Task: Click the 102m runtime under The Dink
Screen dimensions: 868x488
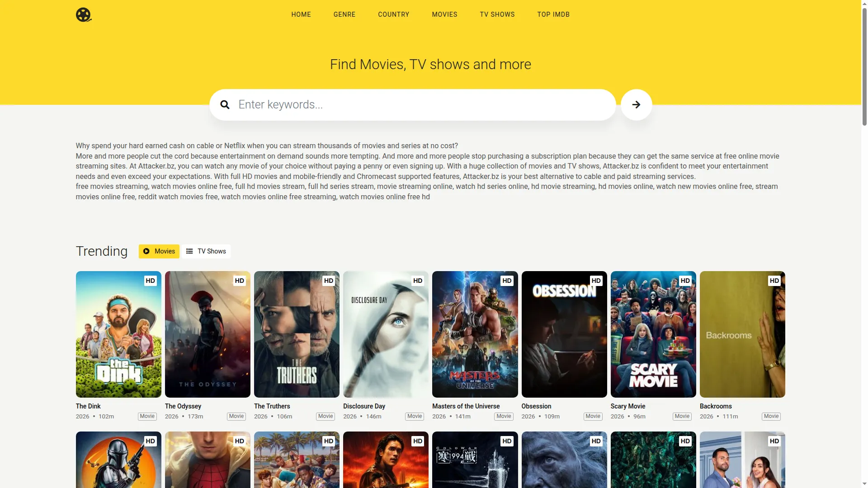Action: [106, 417]
